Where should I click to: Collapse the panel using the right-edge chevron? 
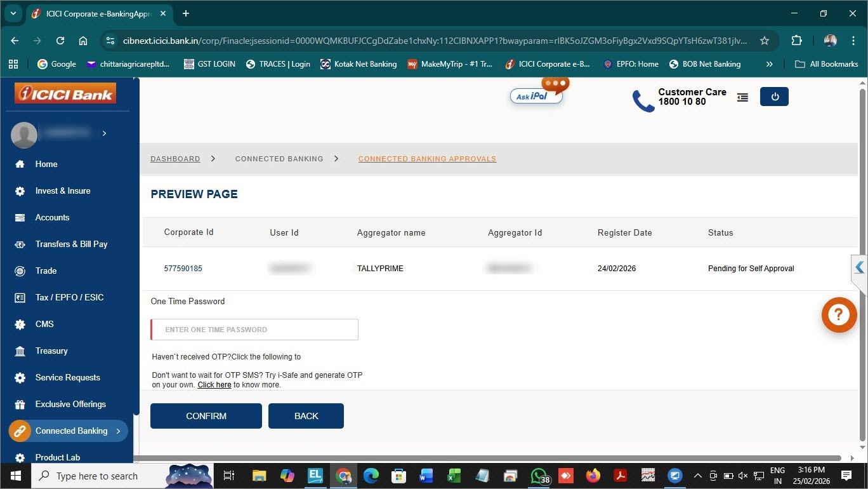tap(859, 267)
